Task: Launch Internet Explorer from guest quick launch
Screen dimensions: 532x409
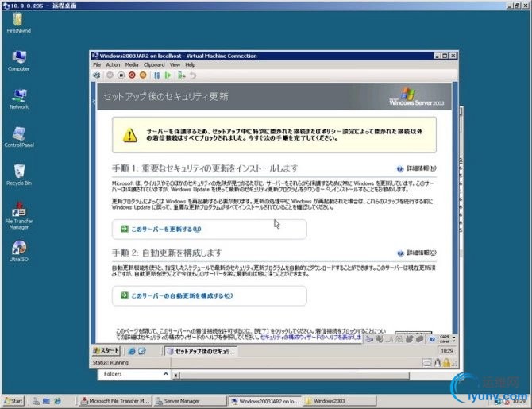Action: click(x=132, y=351)
